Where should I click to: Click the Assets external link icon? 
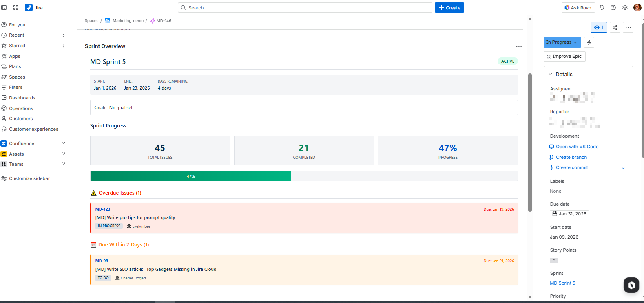[x=64, y=154]
